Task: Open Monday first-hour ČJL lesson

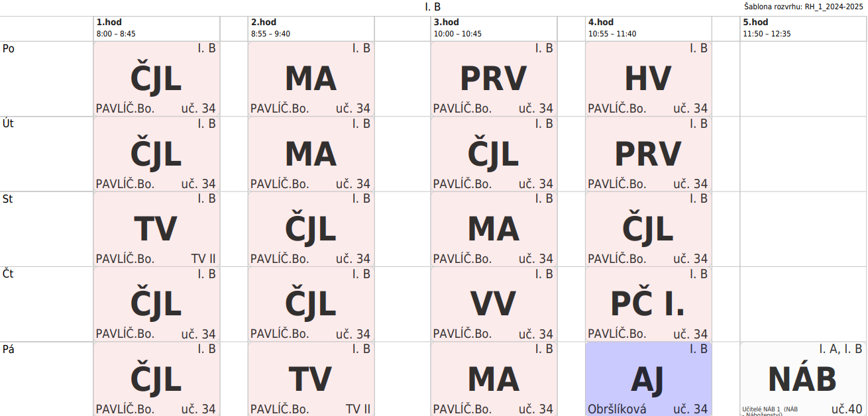Action: click(156, 79)
